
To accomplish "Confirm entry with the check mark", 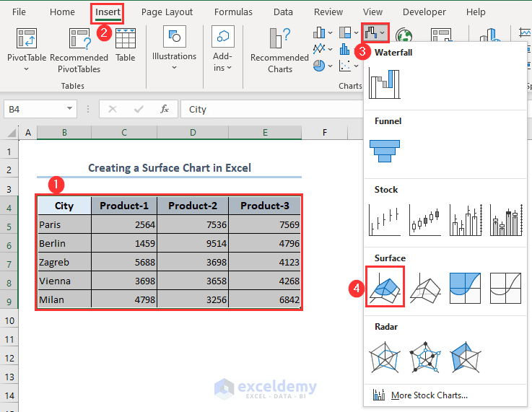I will [x=139, y=109].
